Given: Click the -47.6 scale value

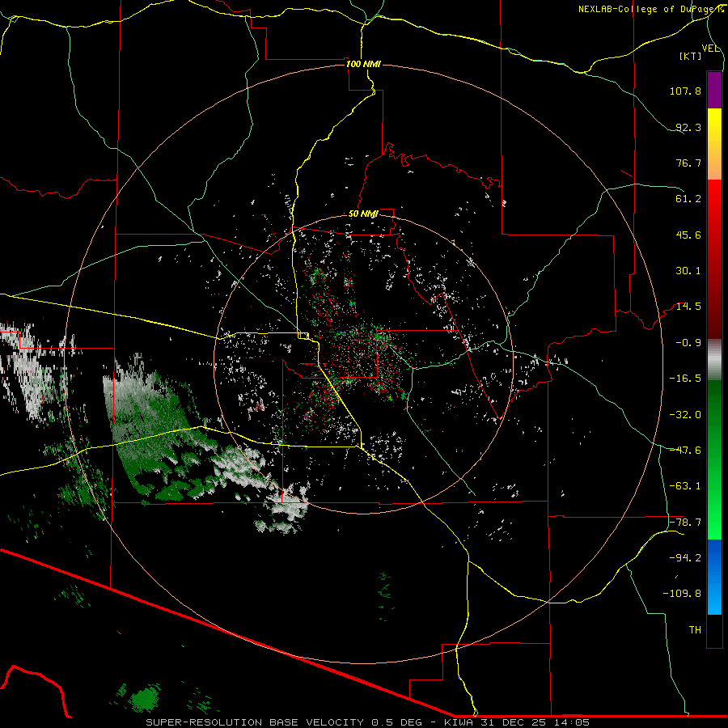Looking at the screenshot, I should point(685,451).
